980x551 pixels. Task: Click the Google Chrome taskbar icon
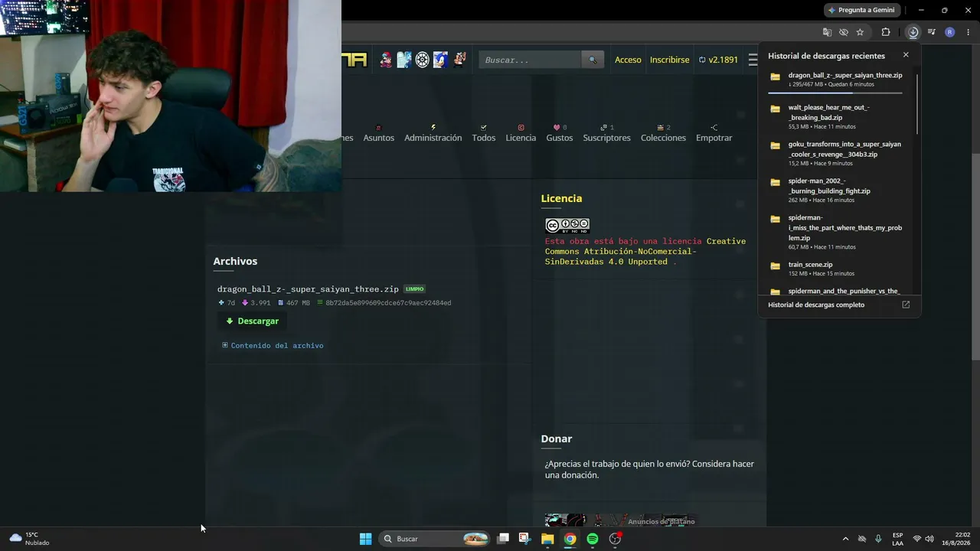570,539
